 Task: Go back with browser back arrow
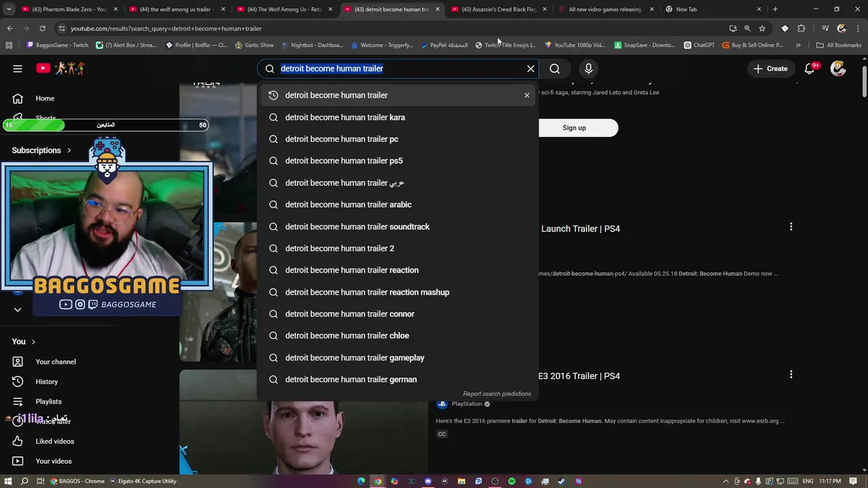click(9, 28)
